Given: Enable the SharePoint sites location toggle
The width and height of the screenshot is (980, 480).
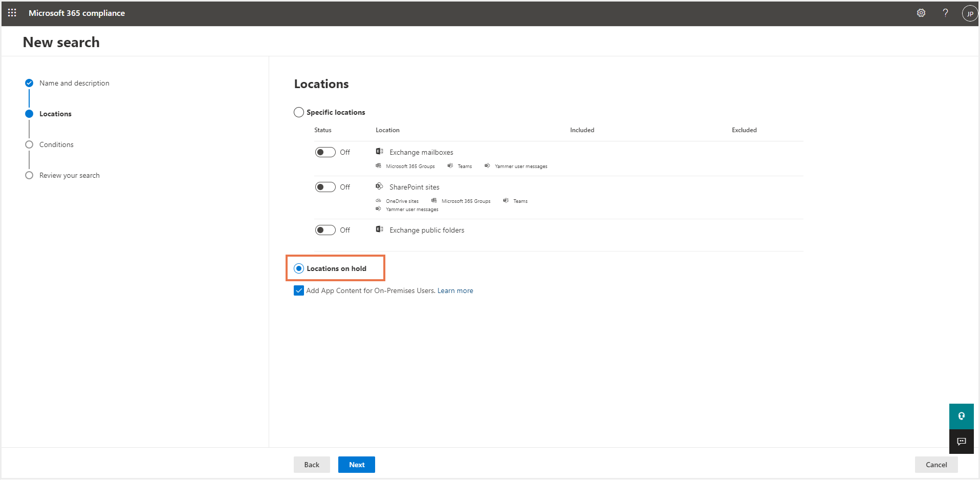Looking at the screenshot, I should [x=324, y=186].
